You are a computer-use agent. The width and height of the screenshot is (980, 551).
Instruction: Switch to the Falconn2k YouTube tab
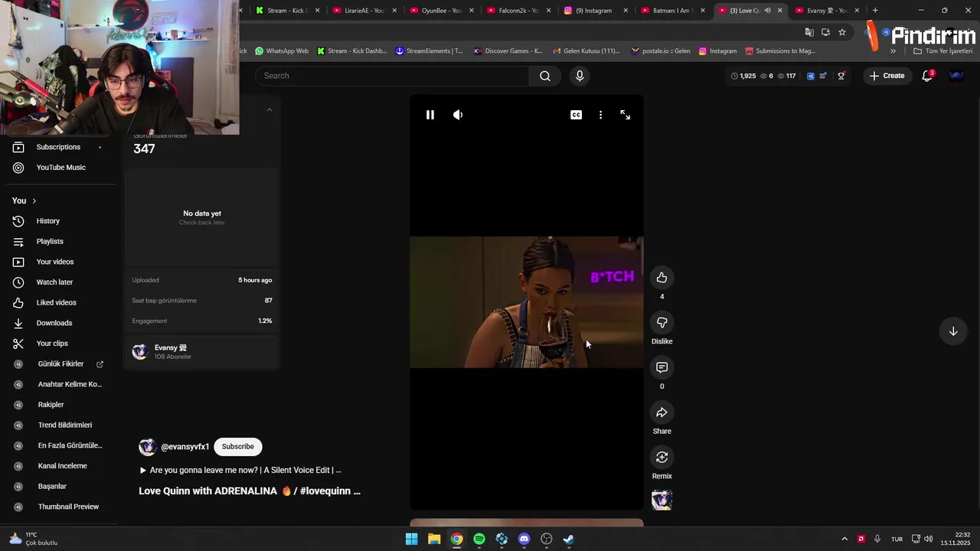[x=518, y=11]
